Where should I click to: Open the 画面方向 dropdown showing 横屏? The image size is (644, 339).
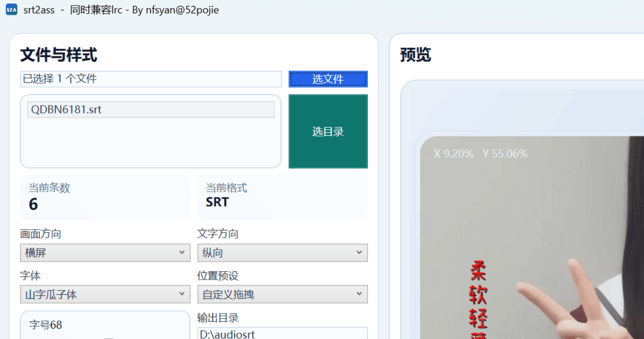tap(105, 253)
